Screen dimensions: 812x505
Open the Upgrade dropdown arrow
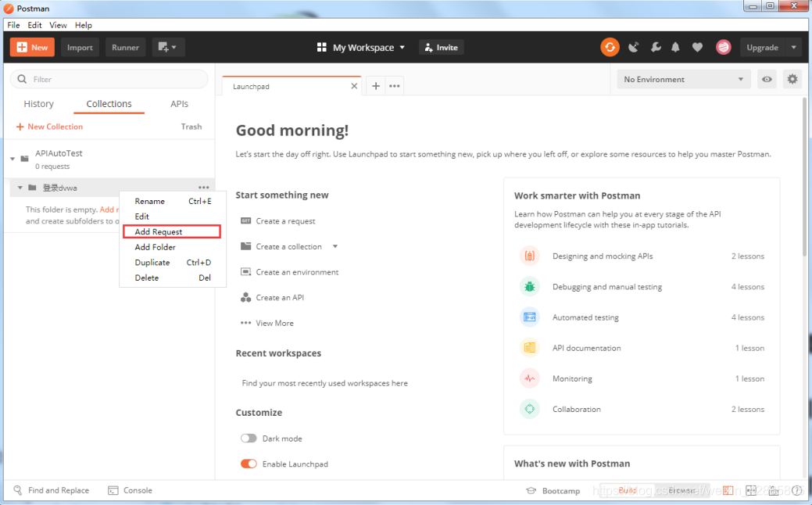point(793,47)
